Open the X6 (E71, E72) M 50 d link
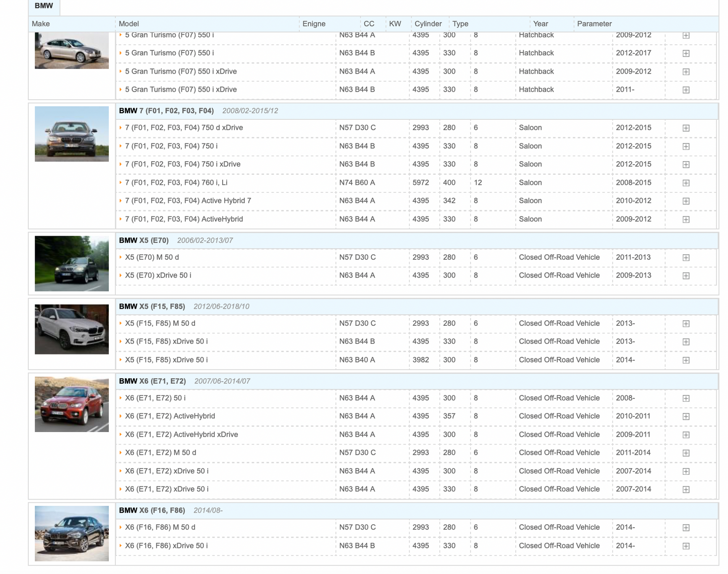 pos(160,453)
